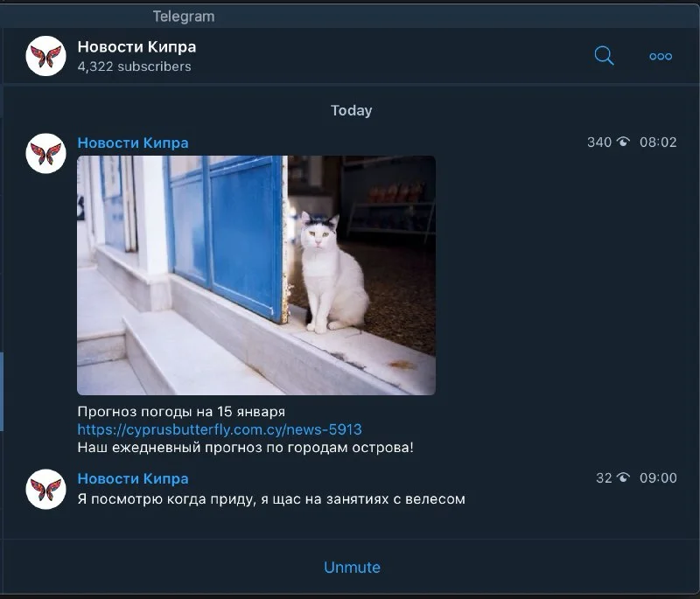Click the eye views icon showing 340
The width and height of the screenshot is (700, 599).
point(623,142)
